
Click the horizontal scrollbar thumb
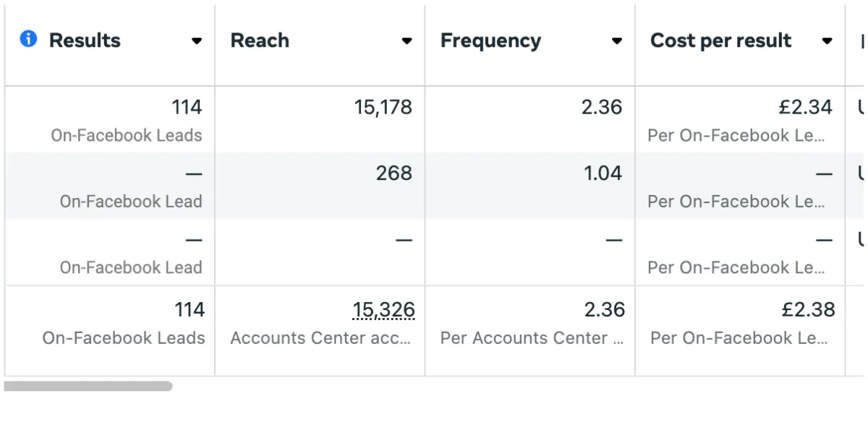pos(88,387)
